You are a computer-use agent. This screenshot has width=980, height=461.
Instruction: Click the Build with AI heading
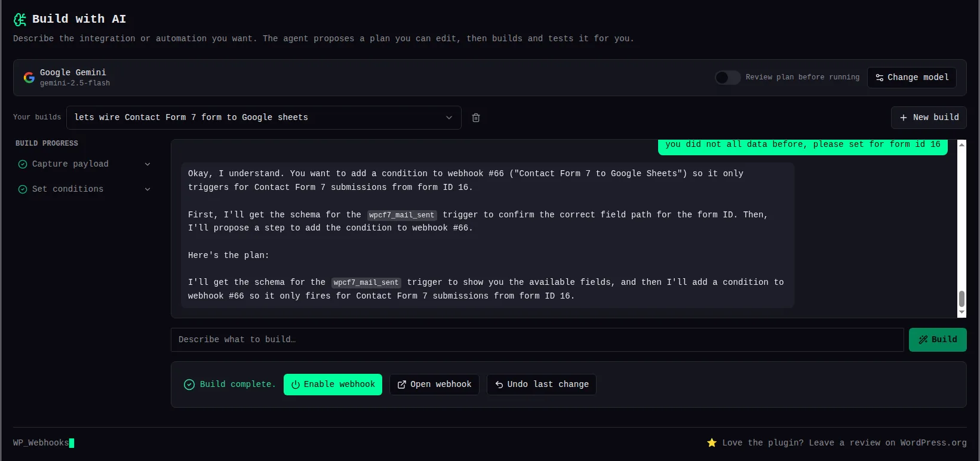(x=79, y=19)
